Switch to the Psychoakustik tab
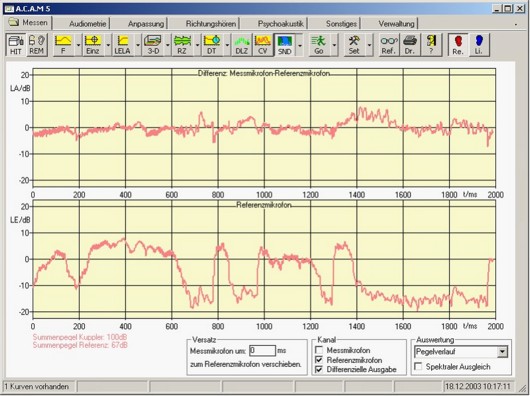 [x=281, y=24]
